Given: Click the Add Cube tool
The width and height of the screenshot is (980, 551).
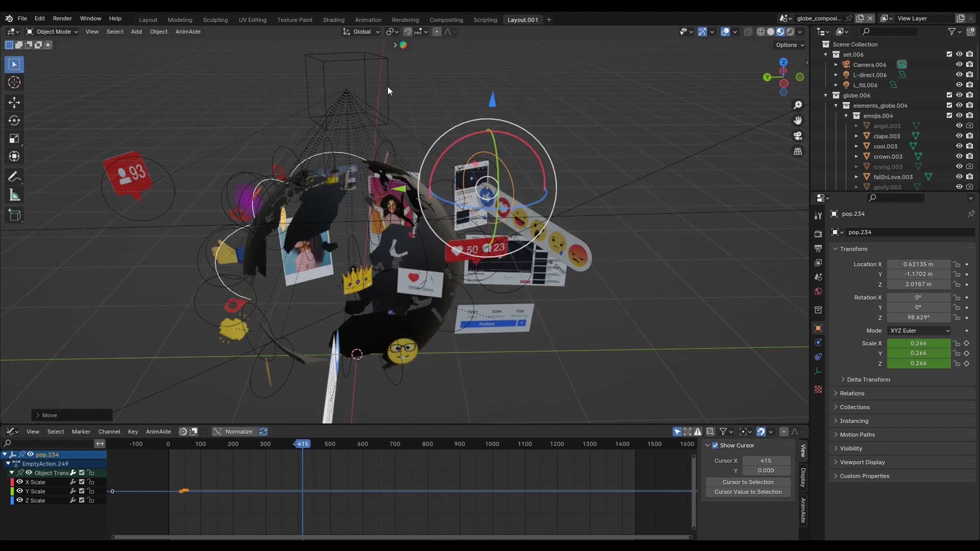Looking at the screenshot, I should coord(14,215).
